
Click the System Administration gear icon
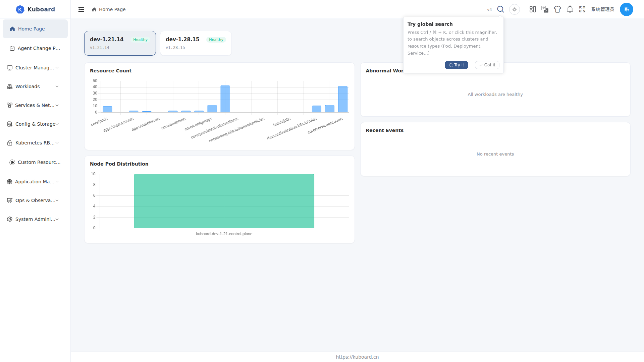[10, 219]
